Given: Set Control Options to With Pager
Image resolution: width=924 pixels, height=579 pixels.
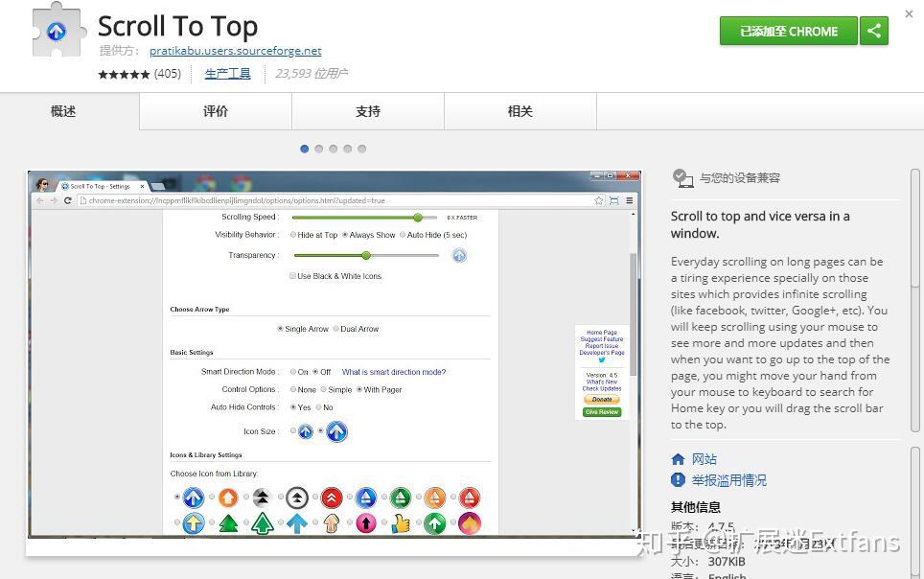Looking at the screenshot, I should click(358, 389).
